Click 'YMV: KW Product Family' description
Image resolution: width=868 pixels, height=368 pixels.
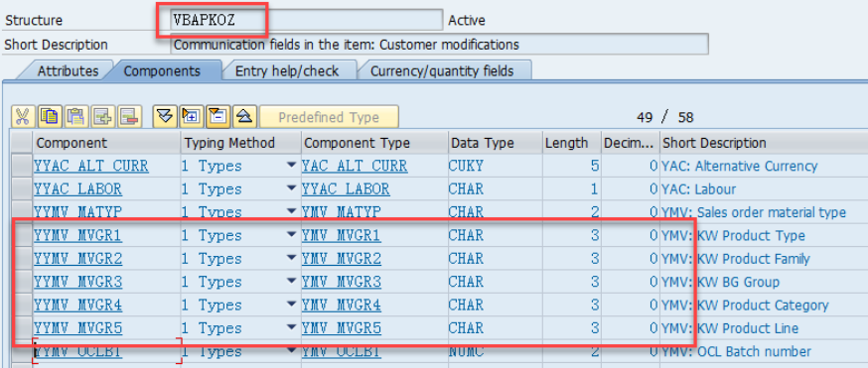click(736, 259)
